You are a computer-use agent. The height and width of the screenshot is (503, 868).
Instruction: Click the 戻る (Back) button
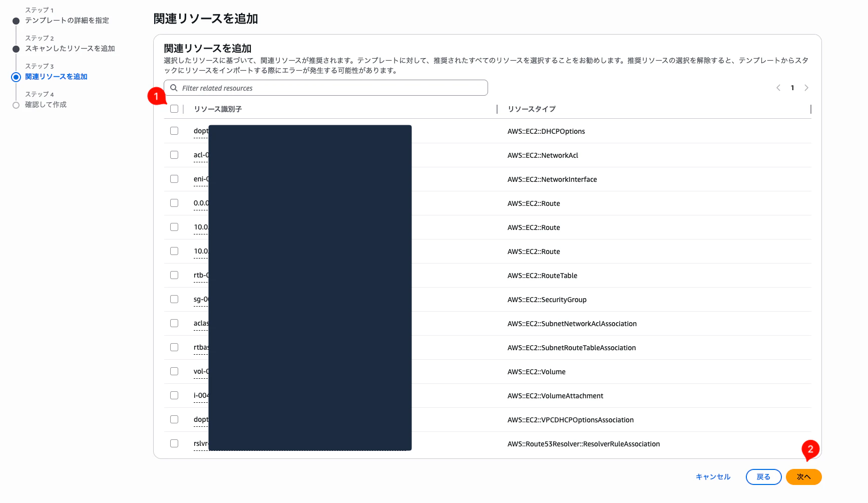pos(763,477)
